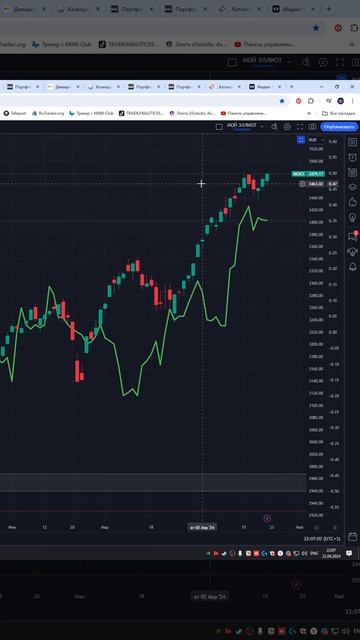The height and width of the screenshot is (640, 360).
Task: Open the MMM-Club bookmark
Action: (x=91, y=113)
